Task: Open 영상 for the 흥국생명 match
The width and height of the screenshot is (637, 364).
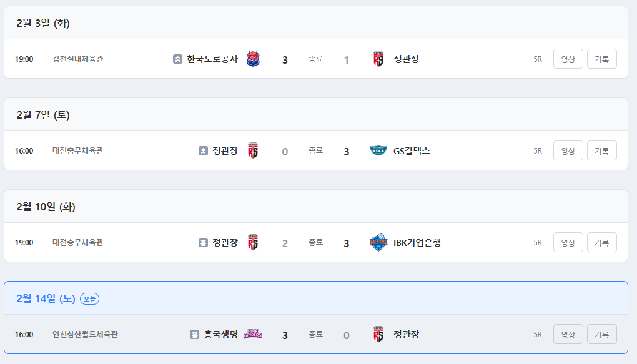Action: coord(568,334)
